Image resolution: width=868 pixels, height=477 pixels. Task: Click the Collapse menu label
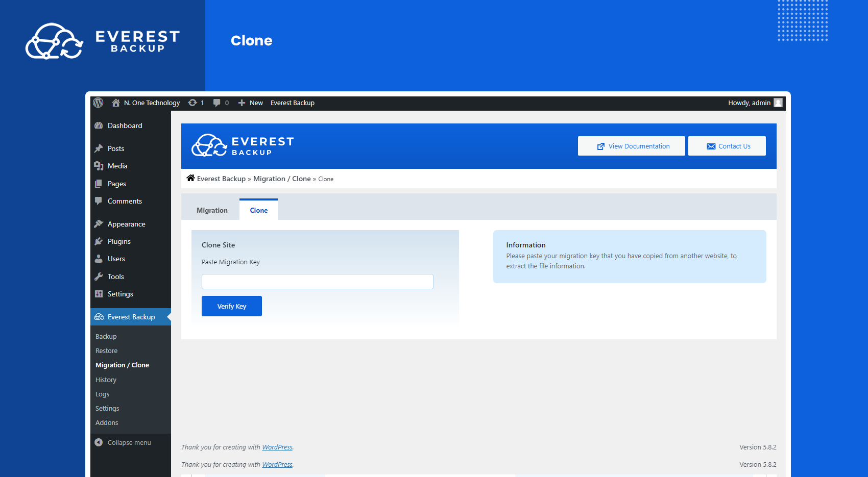click(129, 442)
